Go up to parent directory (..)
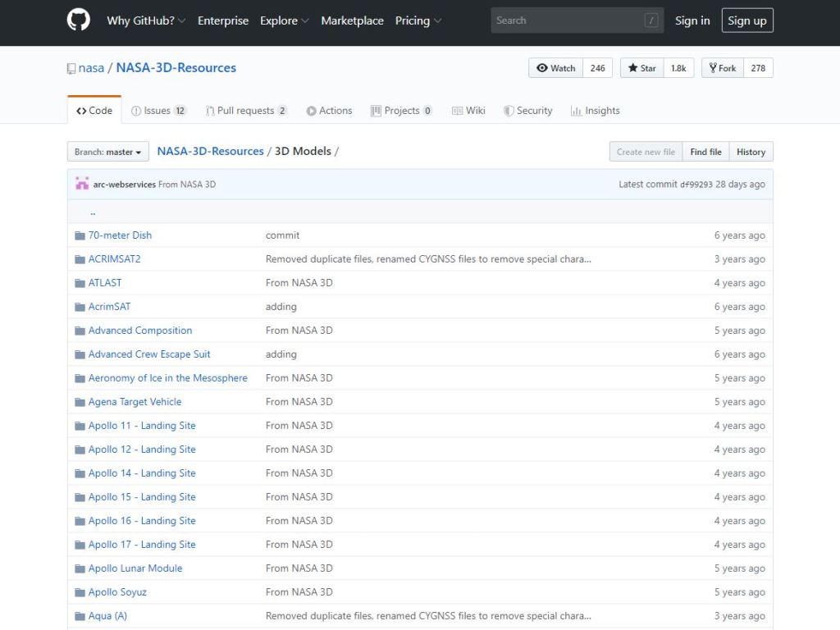840x630 pixels. pyautogui.click(x=93, y=212)
